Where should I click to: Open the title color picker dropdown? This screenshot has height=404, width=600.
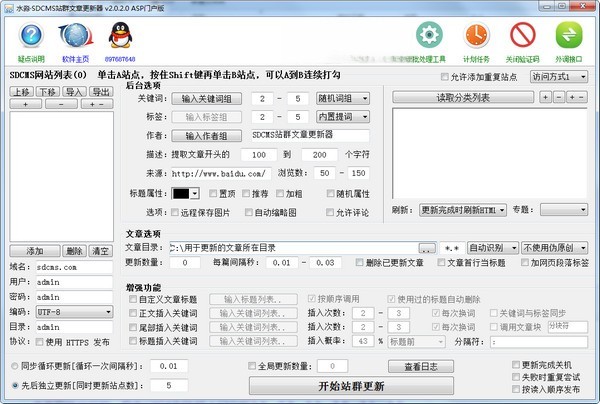tap(185, 194)
